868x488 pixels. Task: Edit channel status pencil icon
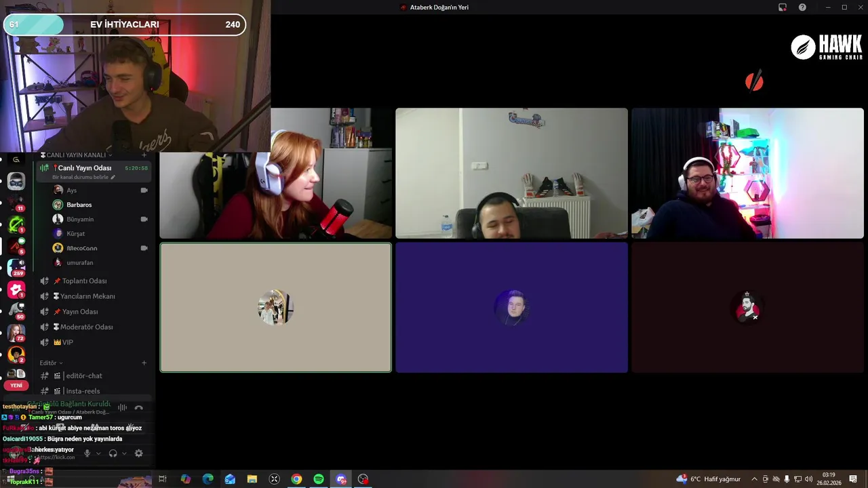pyautogui.click(x=113, y=177)
